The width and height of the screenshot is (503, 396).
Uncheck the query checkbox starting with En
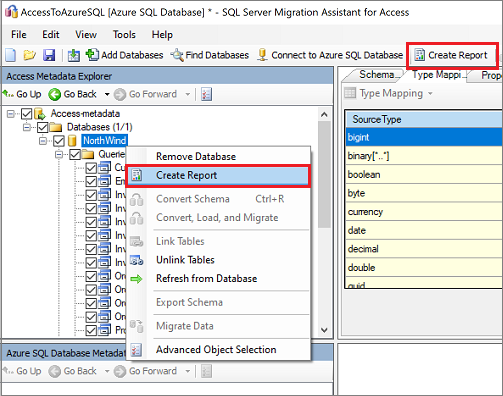point(91,181)
